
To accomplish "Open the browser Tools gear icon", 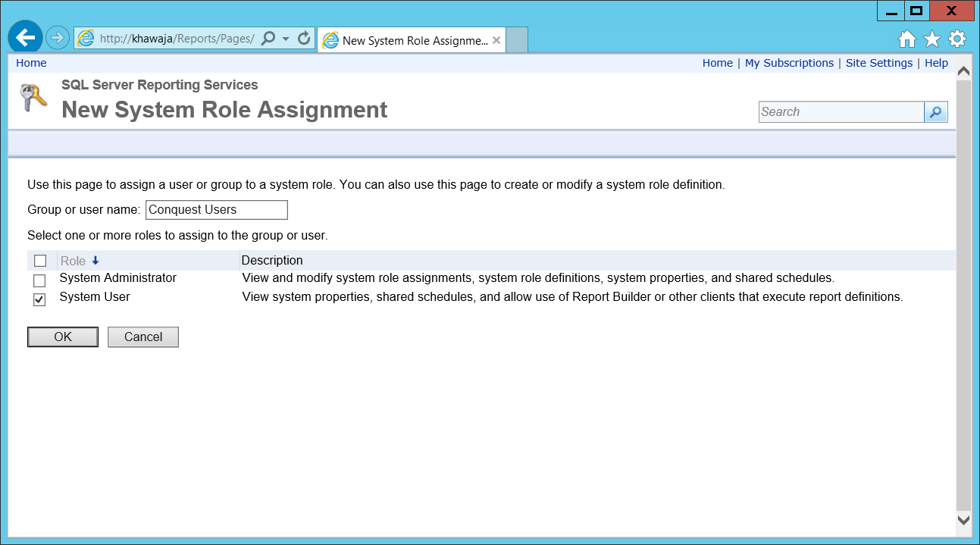I will pyautogui.click(x=957, y=39).
